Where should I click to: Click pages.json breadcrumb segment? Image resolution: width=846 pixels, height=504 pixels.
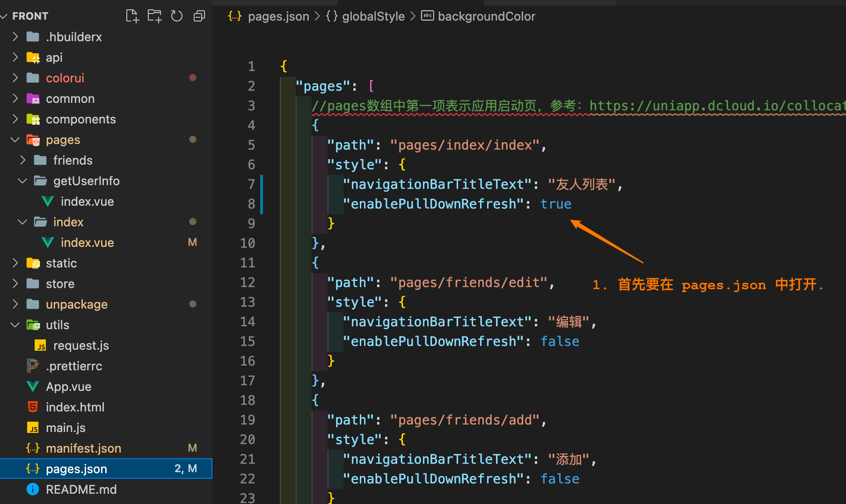click(x=278, y=16)
